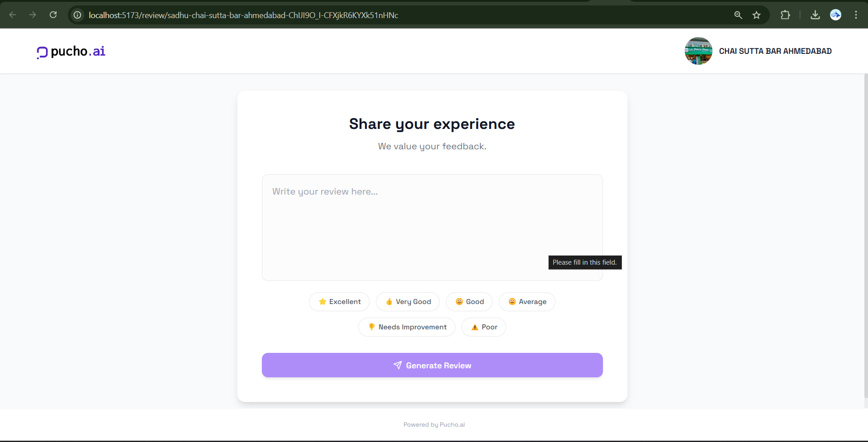Viewport: 868px width, 442px height.
Task: Bookmark this page with star icon
Action: pyautogui.click(x=756, y=15)
